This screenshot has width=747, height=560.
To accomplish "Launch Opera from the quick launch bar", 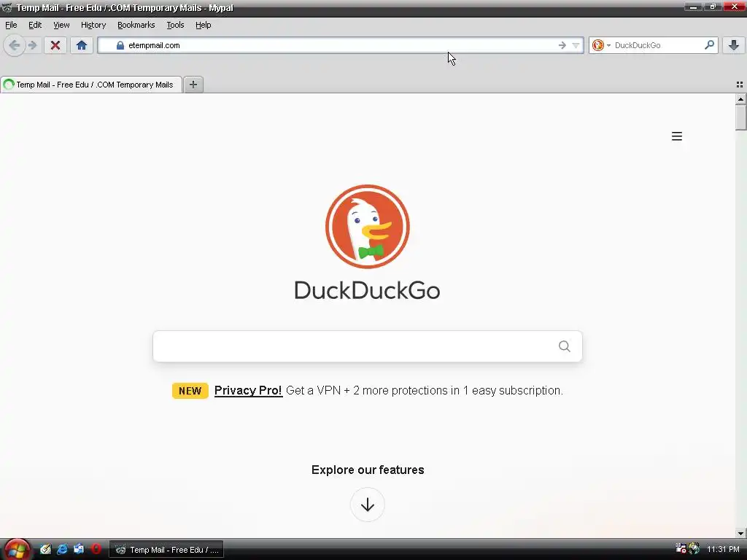I will [x=96, y=549].
